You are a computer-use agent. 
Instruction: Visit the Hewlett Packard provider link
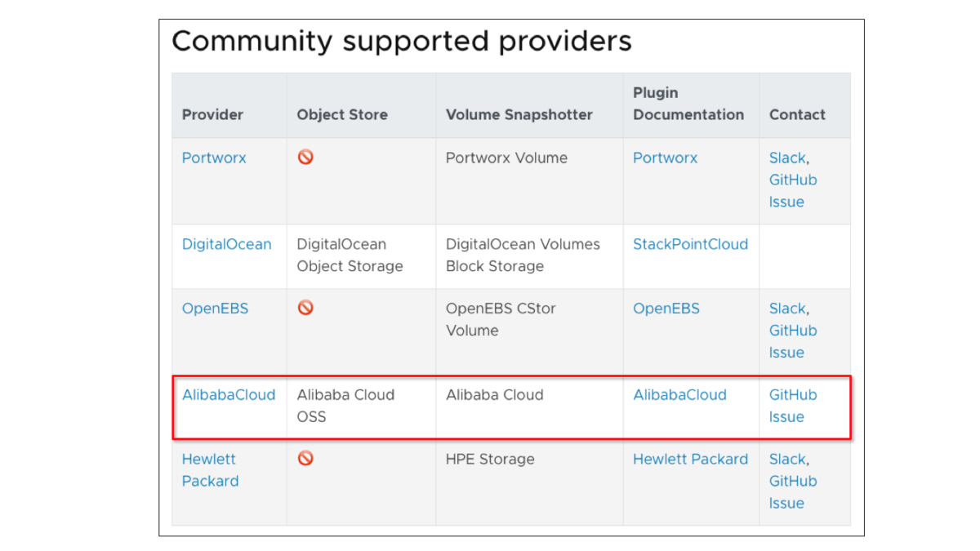click(209, 470)
